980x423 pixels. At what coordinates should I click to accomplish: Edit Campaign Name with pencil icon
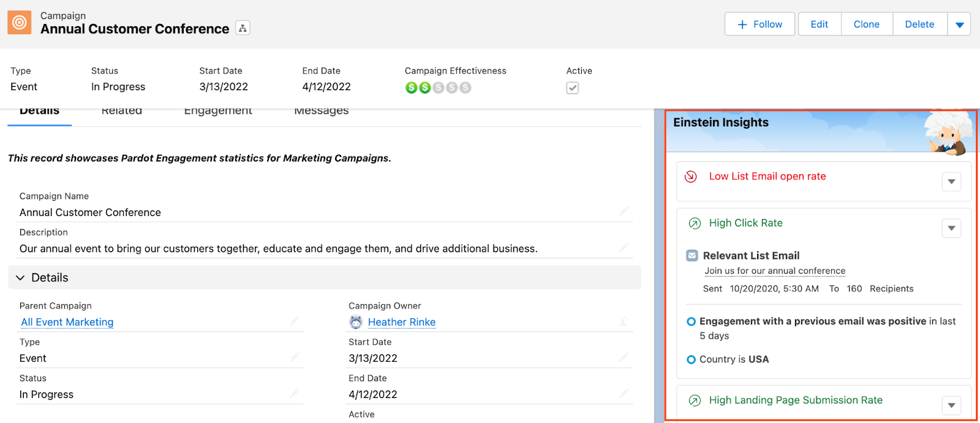[624, 212]
